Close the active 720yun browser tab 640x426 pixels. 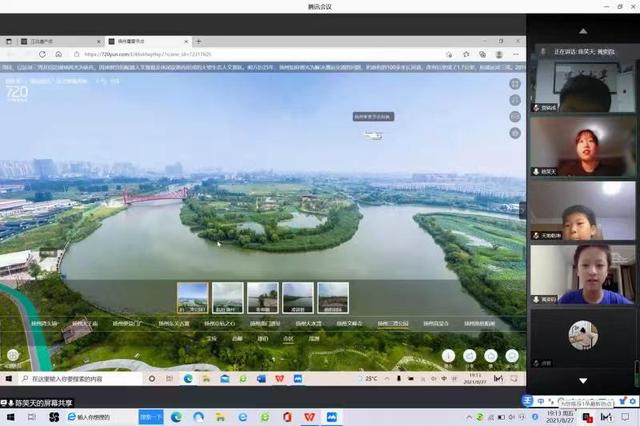pos(186,42)
